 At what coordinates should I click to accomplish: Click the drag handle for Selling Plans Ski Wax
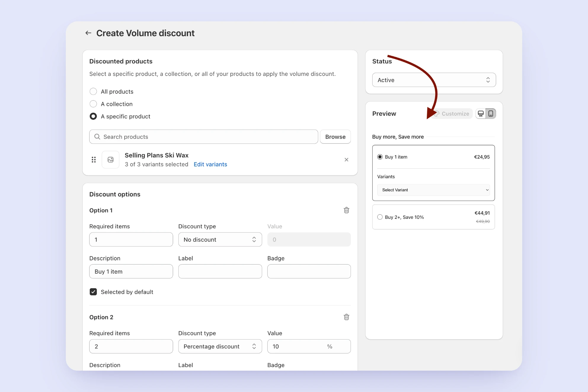[x=94, y=160]
